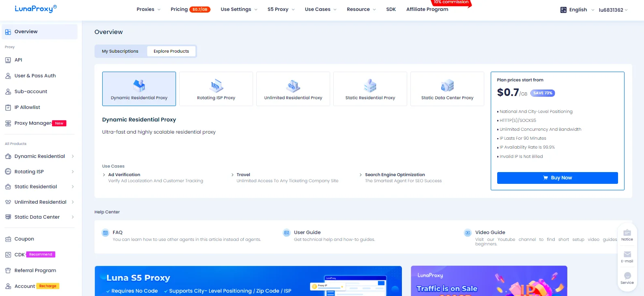Click the Video Guide play icon
This screenshot has height=296, width=644.
click(x=468, y=233)
